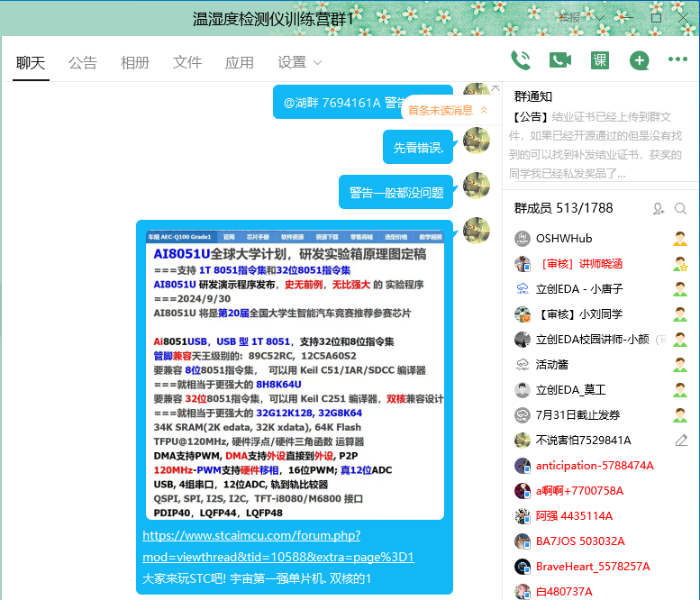Open the 文件 tab
The image size is (700, 600).
187,62
